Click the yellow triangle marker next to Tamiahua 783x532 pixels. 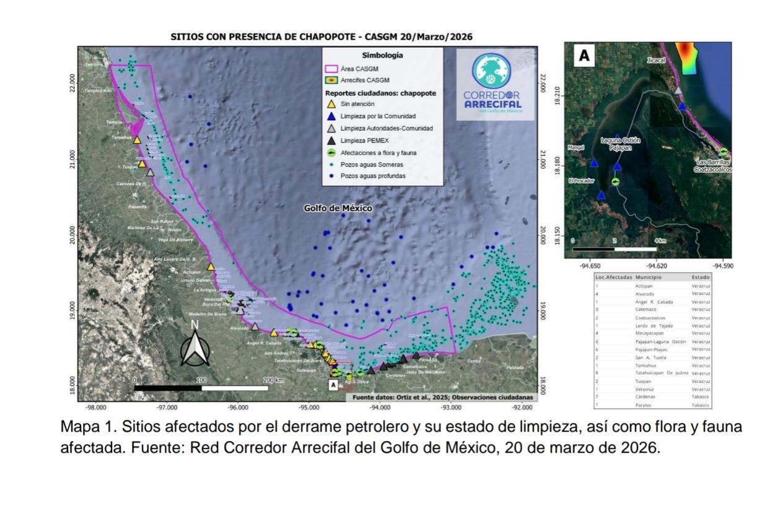[138, 139]
